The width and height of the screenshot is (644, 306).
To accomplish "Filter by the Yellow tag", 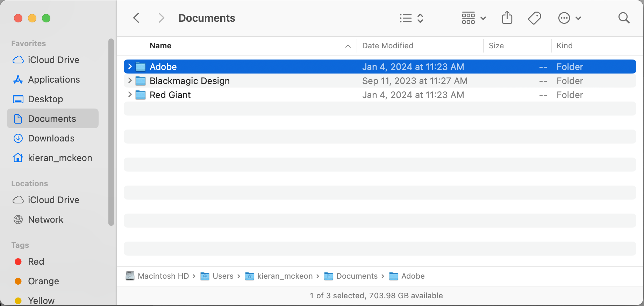I will point(53,301).
